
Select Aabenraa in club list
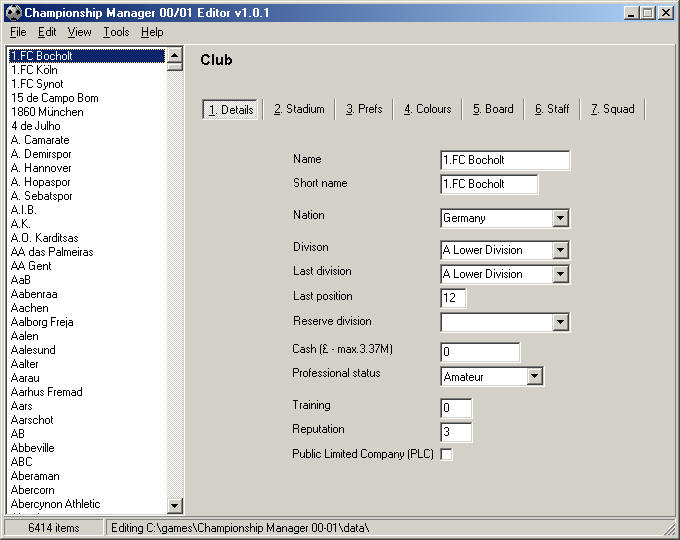coord(87,294)
